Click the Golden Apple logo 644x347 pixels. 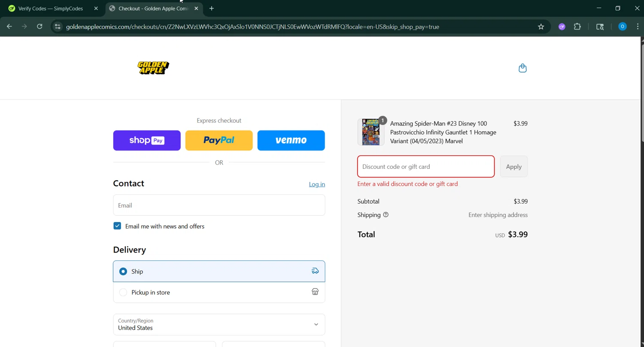153,68
